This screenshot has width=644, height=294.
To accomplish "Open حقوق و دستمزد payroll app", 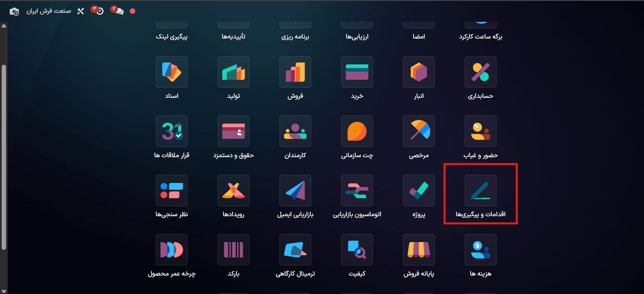I will coord(233,131).
